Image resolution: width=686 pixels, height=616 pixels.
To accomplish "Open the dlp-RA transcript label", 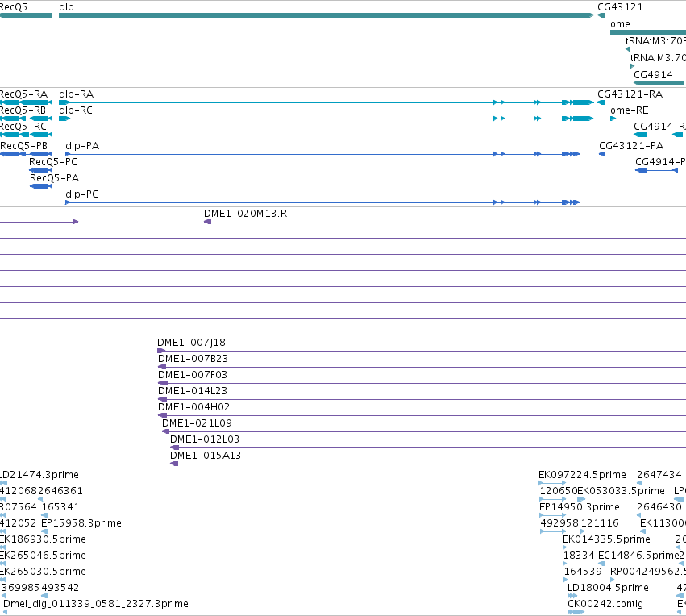I will (76, 94).
